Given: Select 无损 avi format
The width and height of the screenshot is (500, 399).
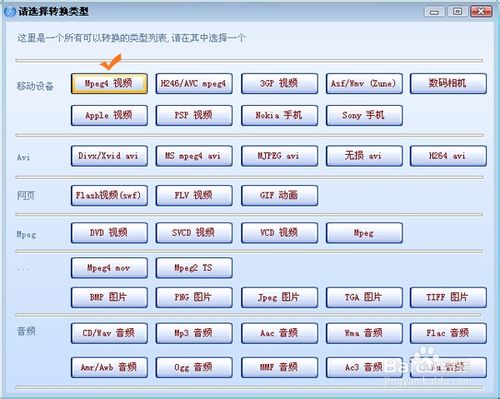Looking at the screenshot, I should point(364,156).
